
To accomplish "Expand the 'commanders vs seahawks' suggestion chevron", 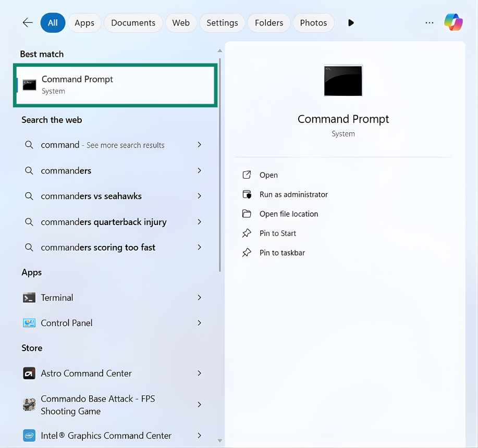I will (199, 196).
